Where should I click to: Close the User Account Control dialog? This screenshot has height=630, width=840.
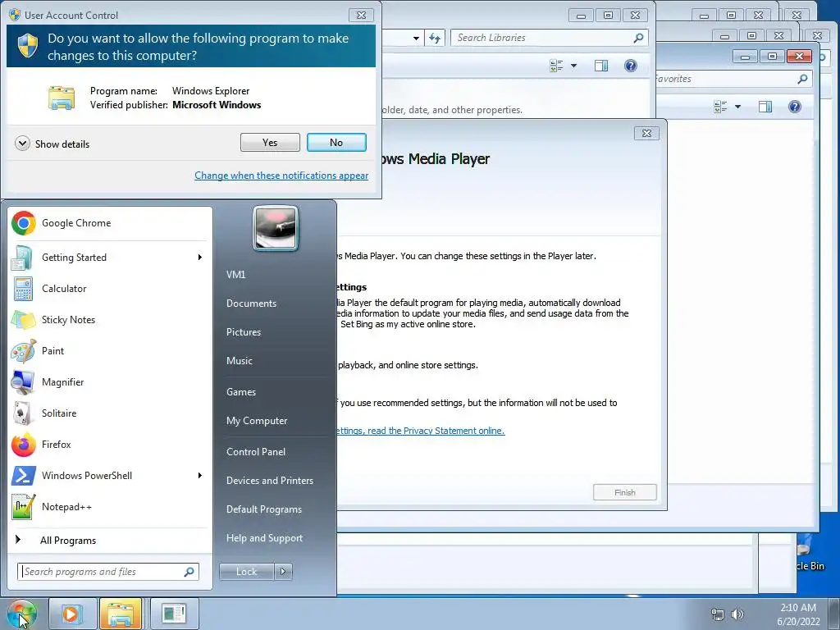362,15
